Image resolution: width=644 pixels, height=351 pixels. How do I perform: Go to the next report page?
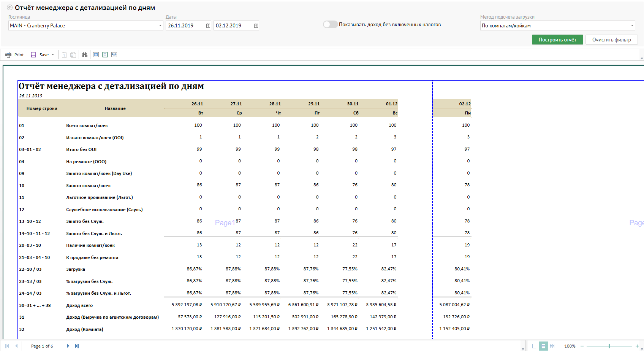tap(68, 346)
